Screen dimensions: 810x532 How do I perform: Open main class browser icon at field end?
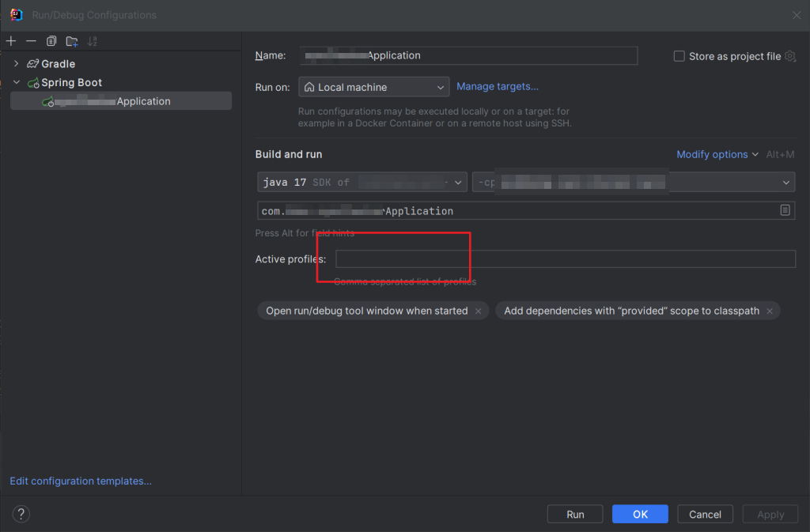(785, 210)
